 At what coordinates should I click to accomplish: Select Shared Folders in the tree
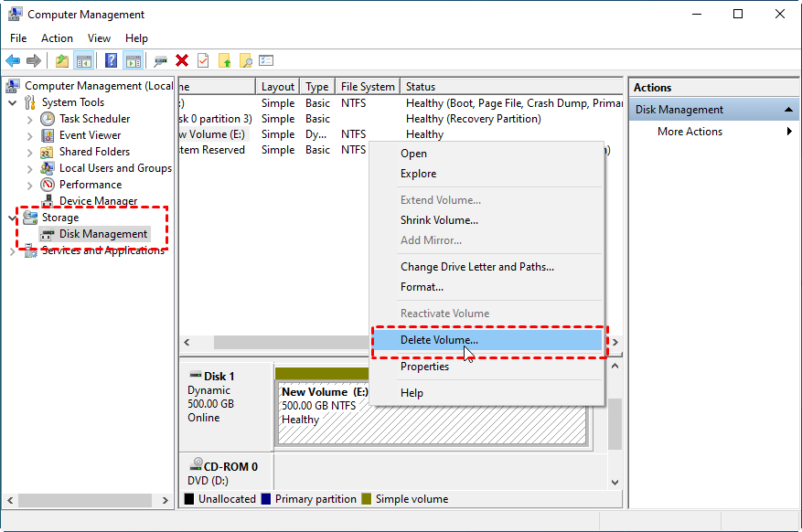pyautogui.click(x=94, y=151)
